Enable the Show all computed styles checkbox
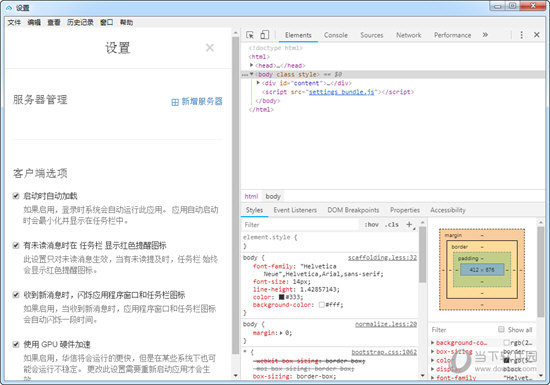The image size is (550, 385). pyautogui.click(x=501, y=329)
